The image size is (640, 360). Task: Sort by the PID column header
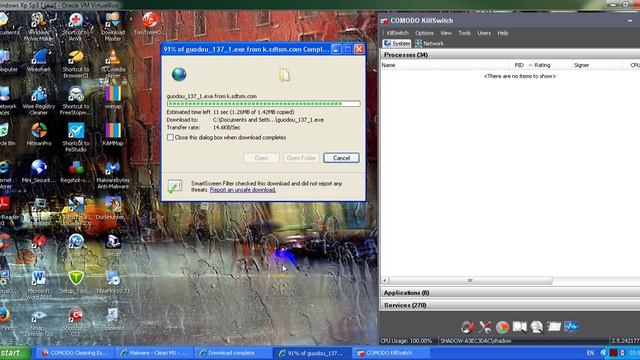(x=520, y=65)
